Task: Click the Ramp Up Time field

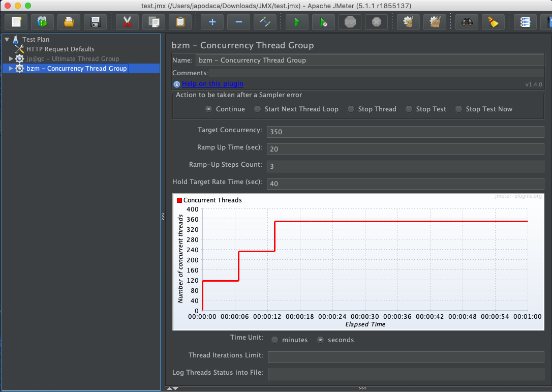Action: pos(406,149)
